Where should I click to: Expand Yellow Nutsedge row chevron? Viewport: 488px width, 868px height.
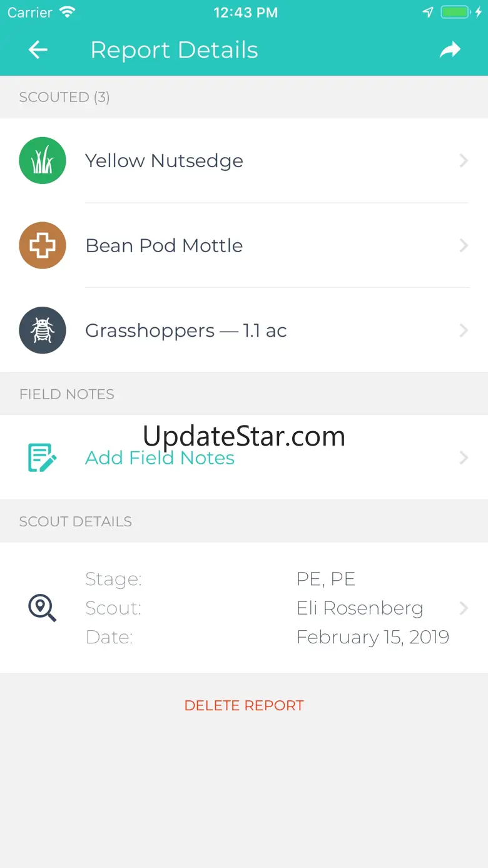pos(464,161)
